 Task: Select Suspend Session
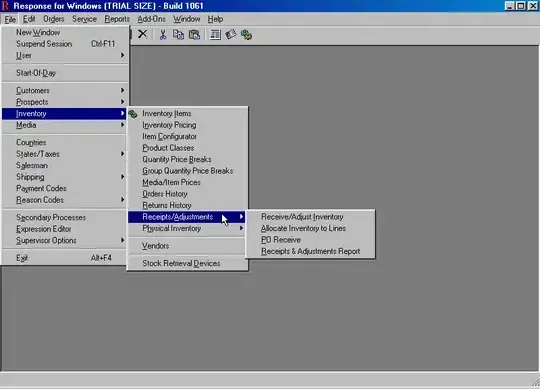tap(65, 44)
